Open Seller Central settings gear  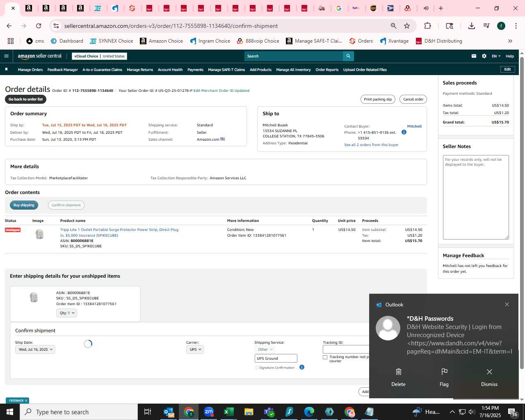click(484, 56)
